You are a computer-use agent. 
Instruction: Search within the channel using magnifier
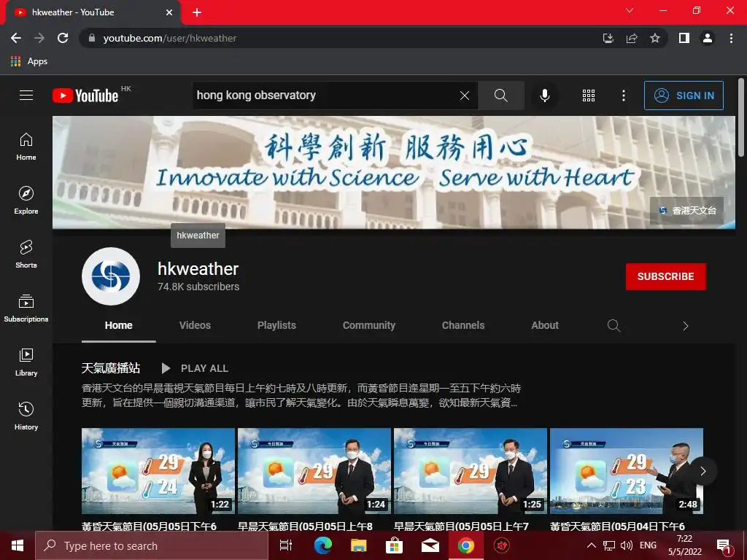tap(614, 326)
